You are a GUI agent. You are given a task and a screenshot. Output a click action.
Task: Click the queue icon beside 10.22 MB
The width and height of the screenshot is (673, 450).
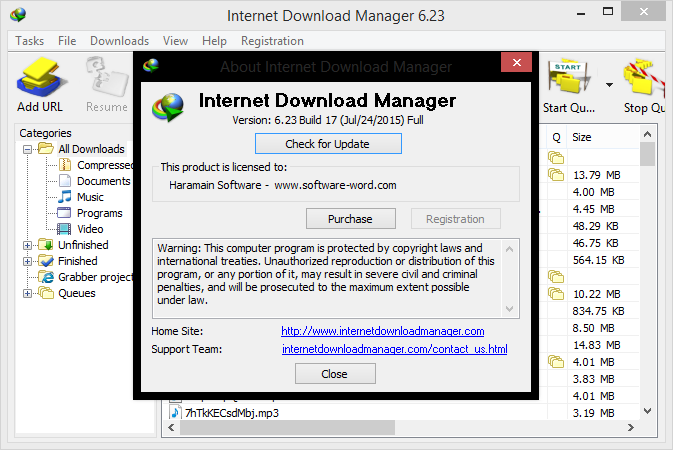[556, 294]
